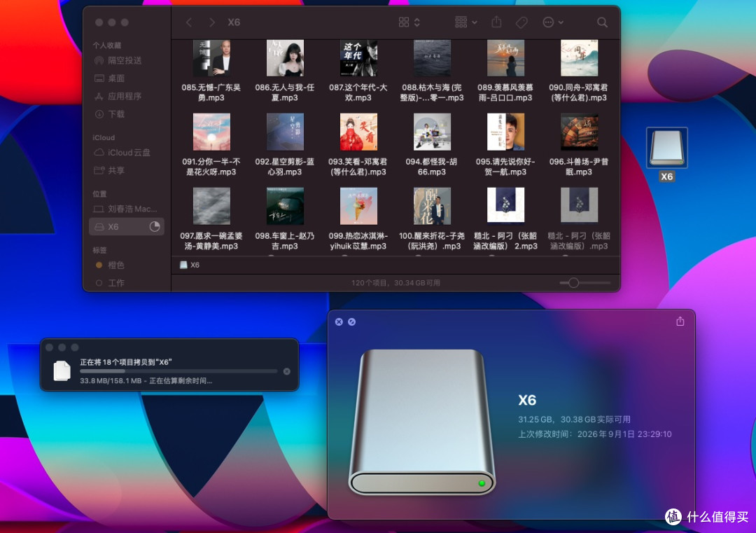Screen dimensions: 756x533
Task: Select 086.无人与我-任夏.mp3 file
Action: 285,71
